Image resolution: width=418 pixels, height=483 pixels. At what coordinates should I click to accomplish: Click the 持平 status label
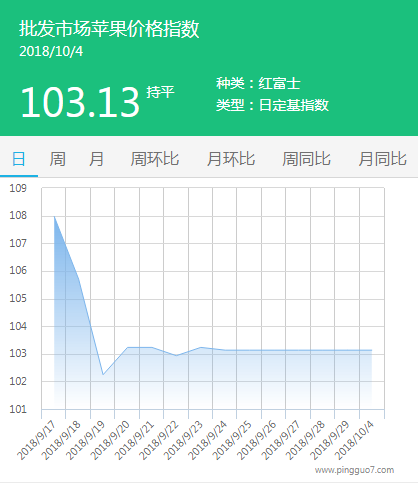tap(160, 92)
